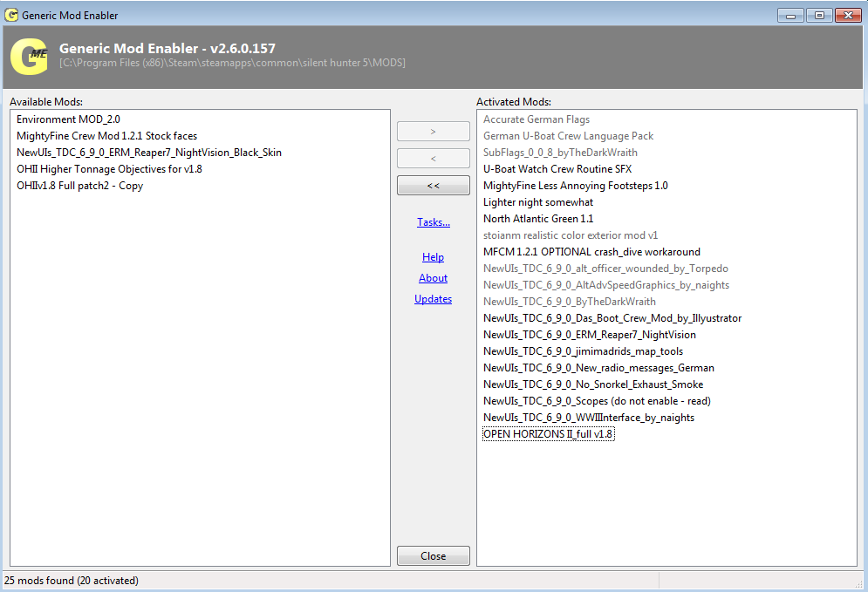
Task: Select MightyFine Less Annoying Footsteps 1.0
Action: click(576, 186)
